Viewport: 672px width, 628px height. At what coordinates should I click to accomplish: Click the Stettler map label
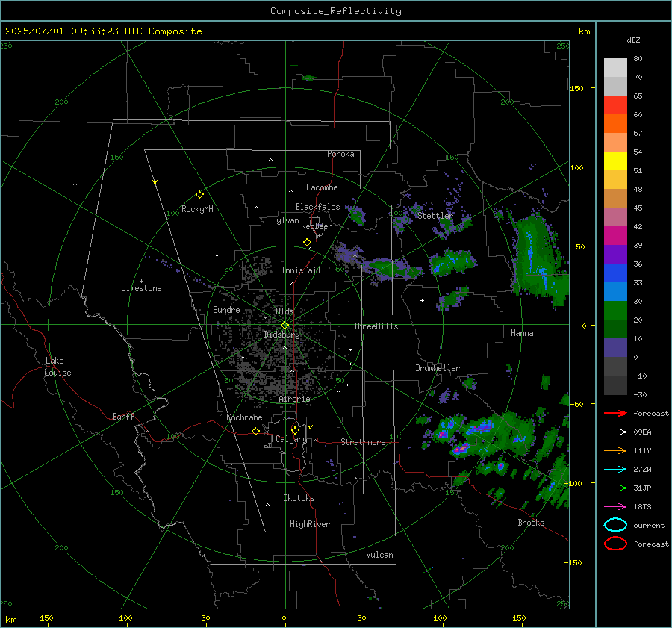(x=435, y=216)
